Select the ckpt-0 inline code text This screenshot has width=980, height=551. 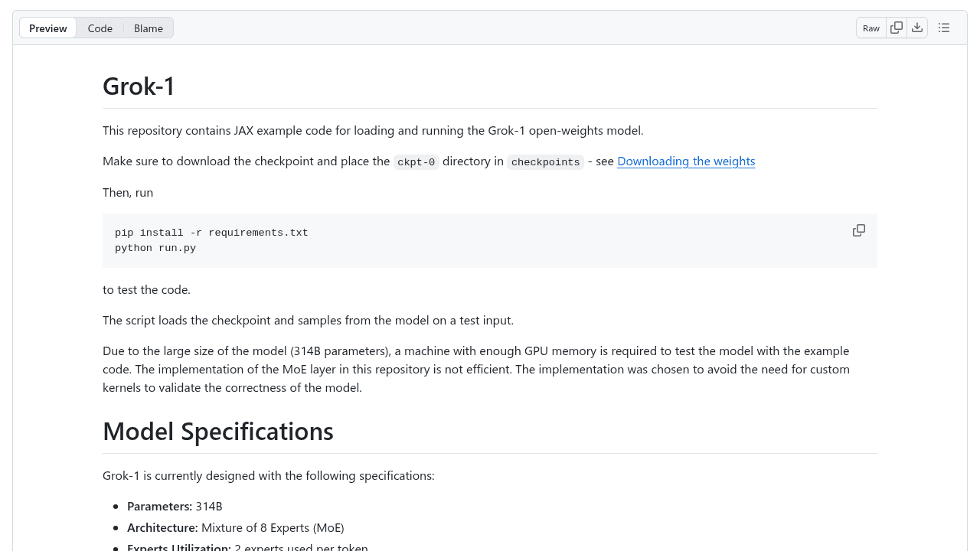(x=416, y=162)
